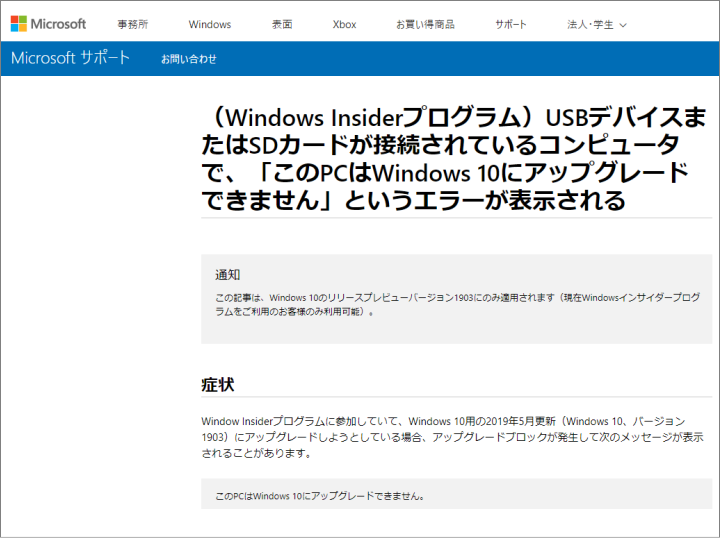Click the 通知 heading in gray box
Viewport: 720px width, 538px height.
(x=228, y=274)
